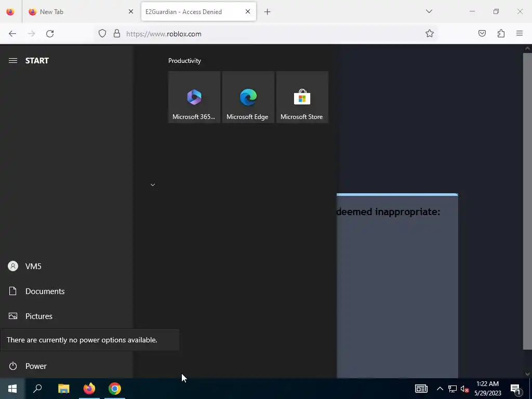
Task: Open News and interests taskbar icon
Action: pyautogui.click(x=421, y=389)
